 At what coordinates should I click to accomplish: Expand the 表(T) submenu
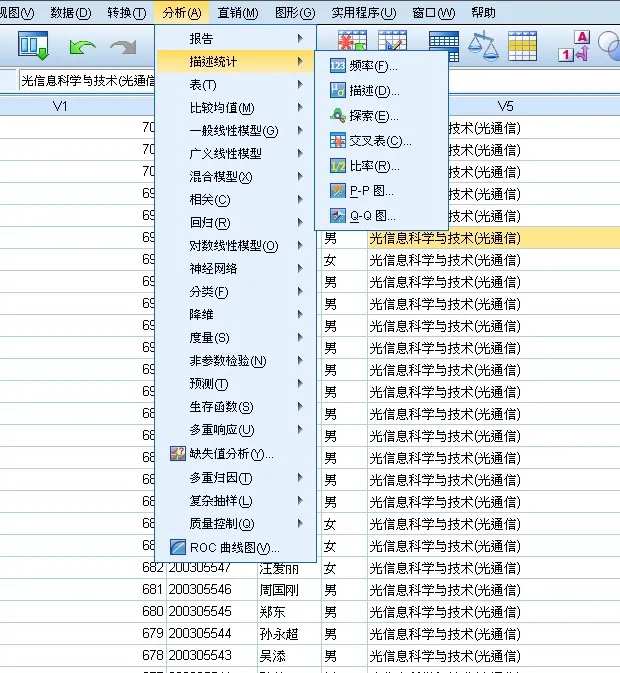(236, 85)
